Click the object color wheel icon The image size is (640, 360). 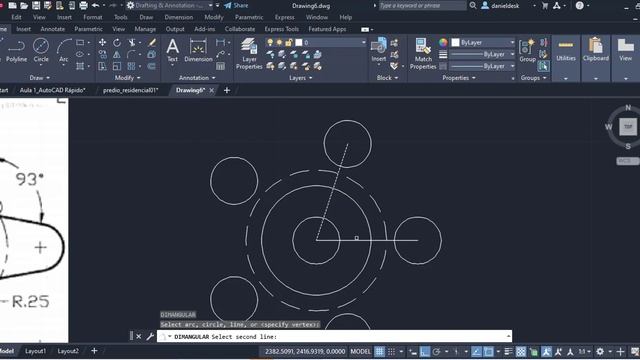pos(443,42)
